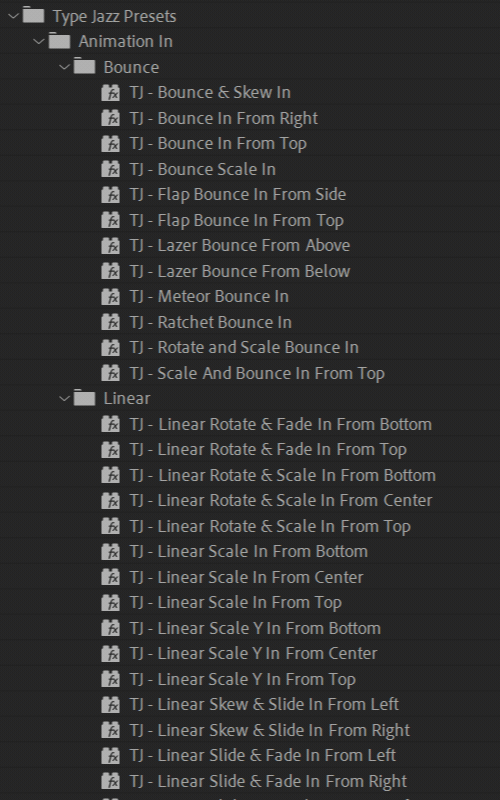Select 'TJ - Linear Scale Y In From Top'
This screenshot has width=500, height=800.
tap(242, 680)
